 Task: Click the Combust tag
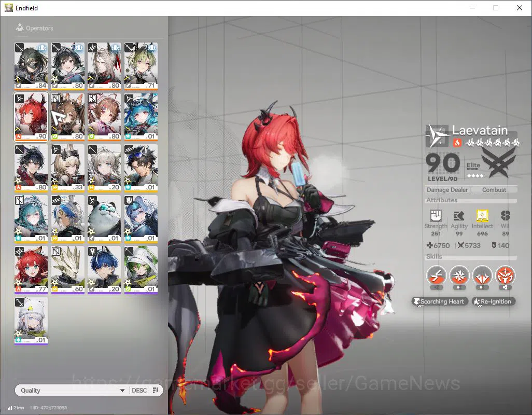[494, 190]
